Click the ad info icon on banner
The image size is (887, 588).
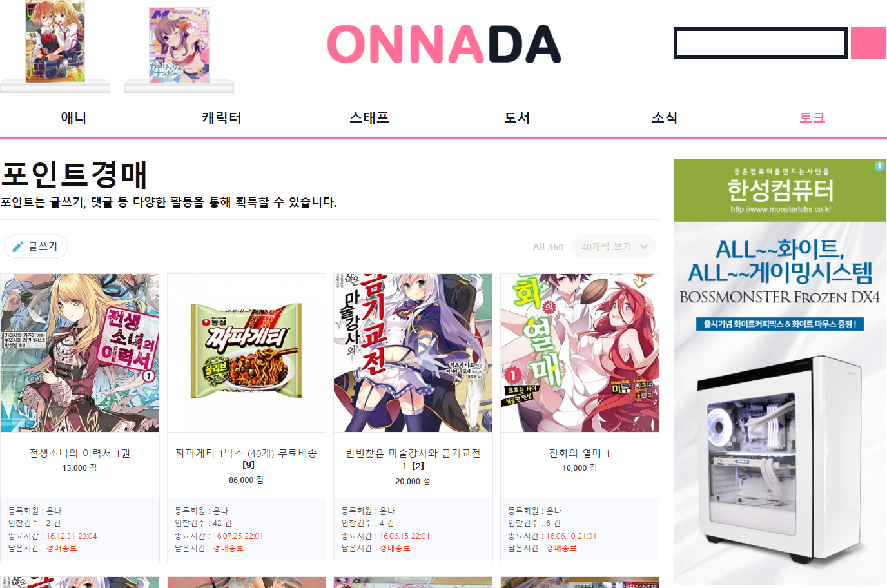click(x=879, y=166)
